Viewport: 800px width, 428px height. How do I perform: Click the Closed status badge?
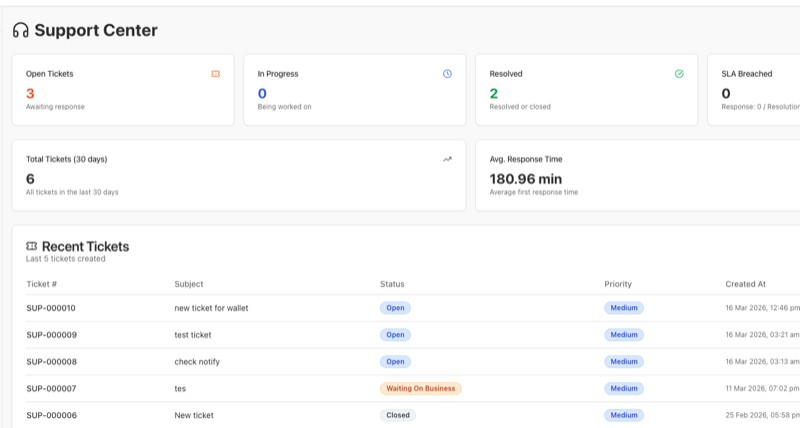tap(398, 415)
